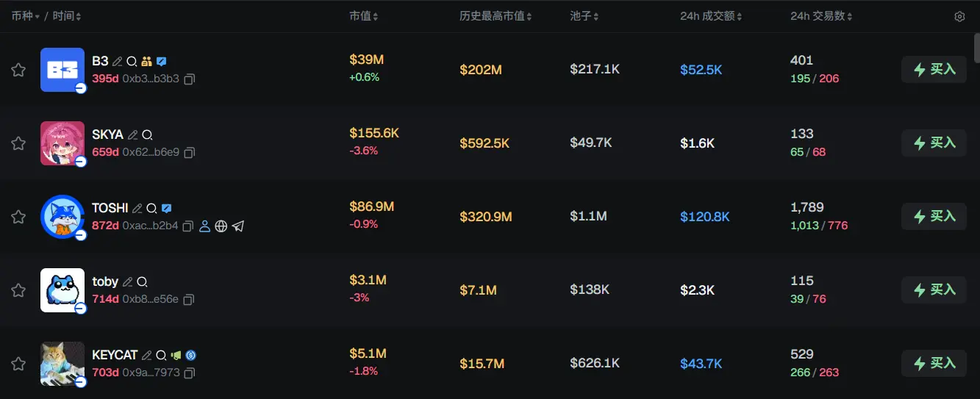Open TOSHI's Telegram link icon
Image resolution: width=980 pixels, height=399 pixels.
(x=237, y=226)
